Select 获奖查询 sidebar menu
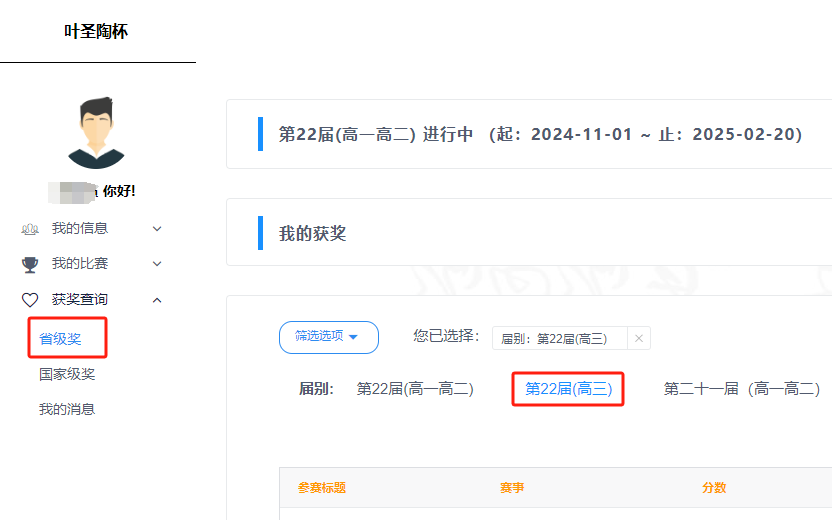Viewport: 832px width, 520px height. (x=80, y=299)
